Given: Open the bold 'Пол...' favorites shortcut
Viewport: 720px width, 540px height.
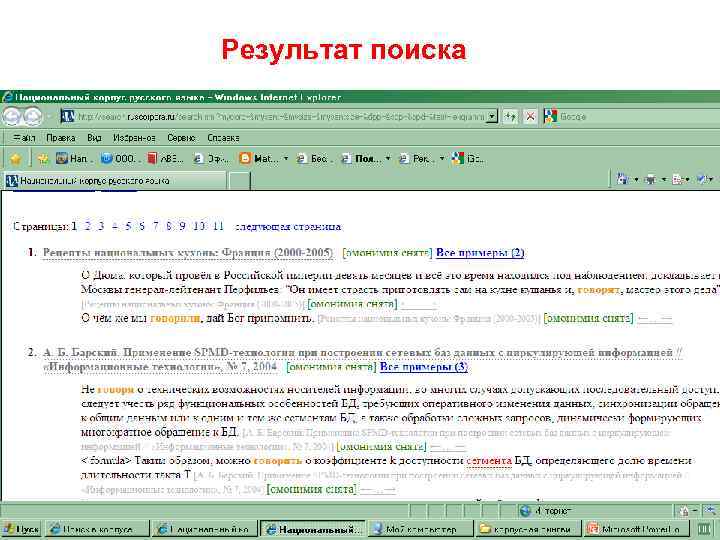Looking at the screenshot, I should 361,159.
